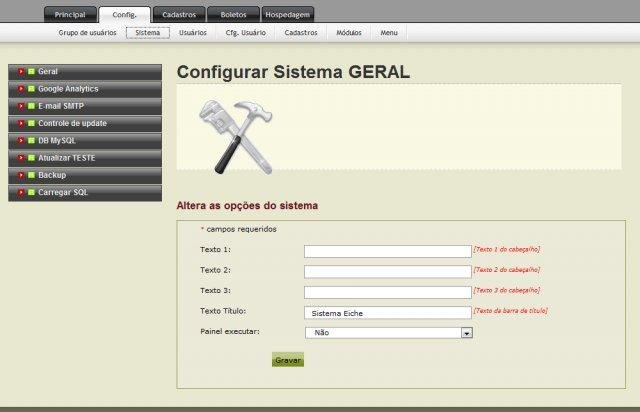This screenshot has height=412, width=640.
Task: Open the Módulos submenu item
Action: click(x=349, y=33)
